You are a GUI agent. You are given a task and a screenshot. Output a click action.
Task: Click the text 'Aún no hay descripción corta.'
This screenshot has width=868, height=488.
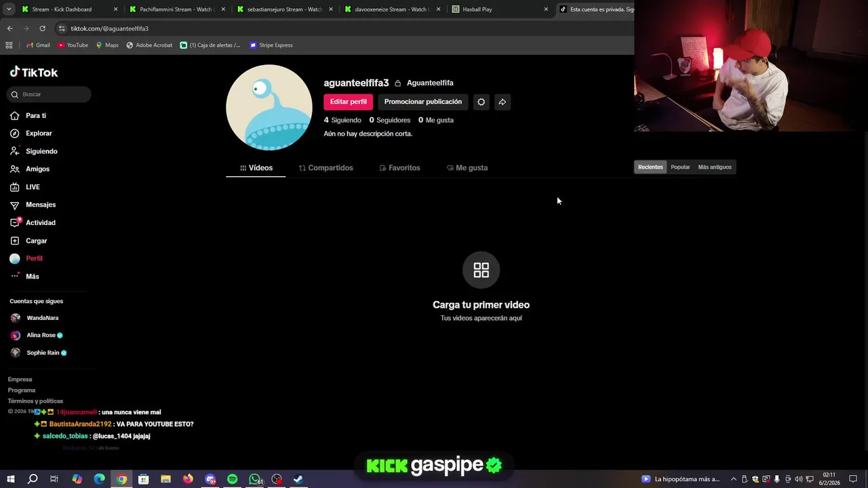click(368, 134)
